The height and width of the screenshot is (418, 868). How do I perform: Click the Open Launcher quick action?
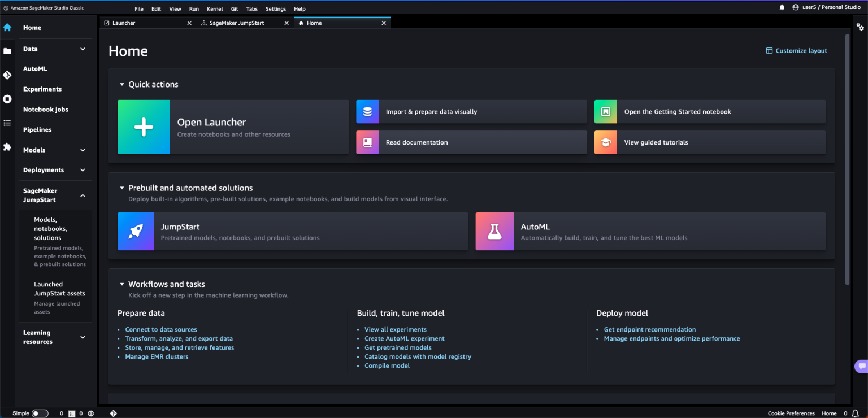tap(233, 127)
